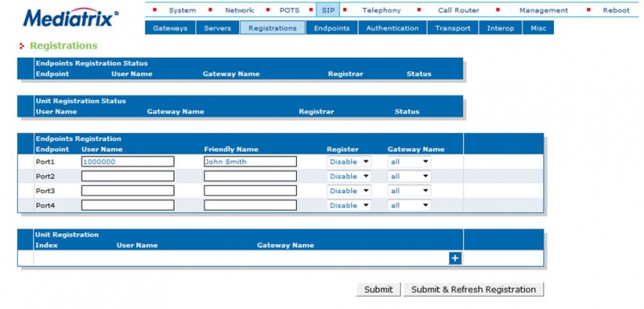Viewport: 644px width, 309px height.
Task: Open the Network menu
Action: tap(239, 10)
